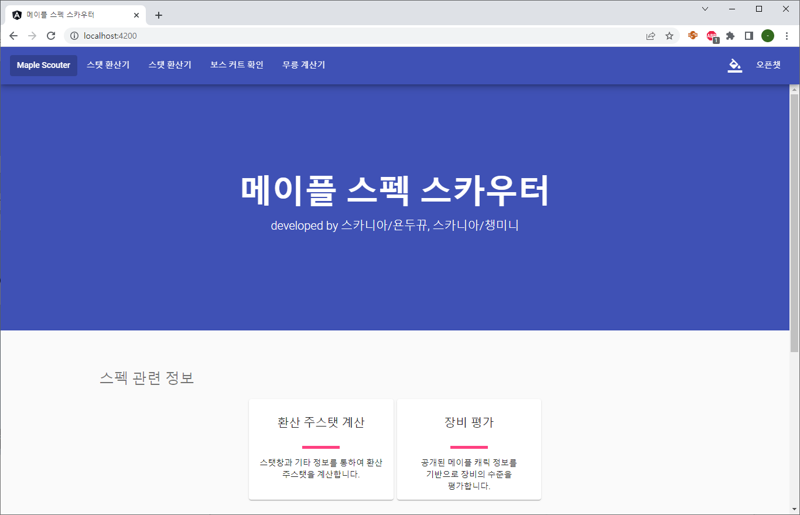800x515 pixels.
Task: Click 스탯창과 기타 정보 description text
Action: (321, 469)
